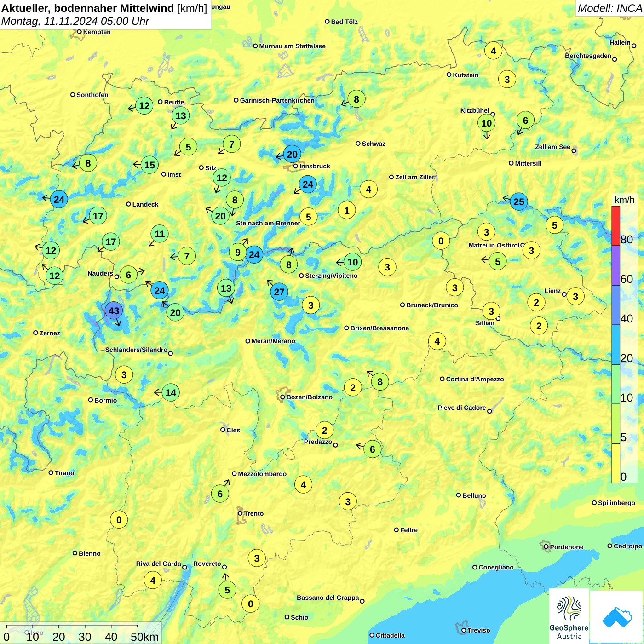The width and height of the screenshot is (644, 644).
Task: Click the Zell am See label
Action: (x=552, y=147)
